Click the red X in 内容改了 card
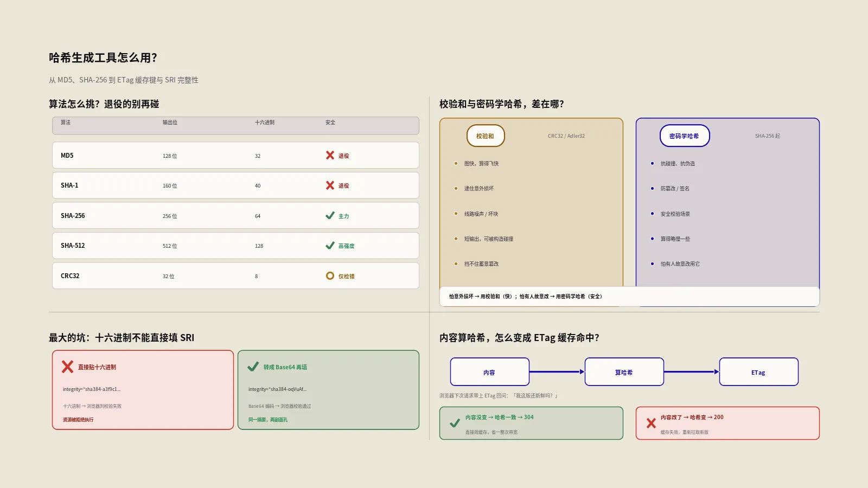 coord(651,423)
